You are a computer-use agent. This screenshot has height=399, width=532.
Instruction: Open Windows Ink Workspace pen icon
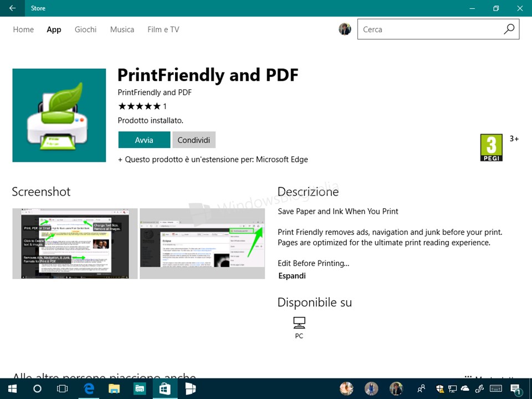coord(479,388)
